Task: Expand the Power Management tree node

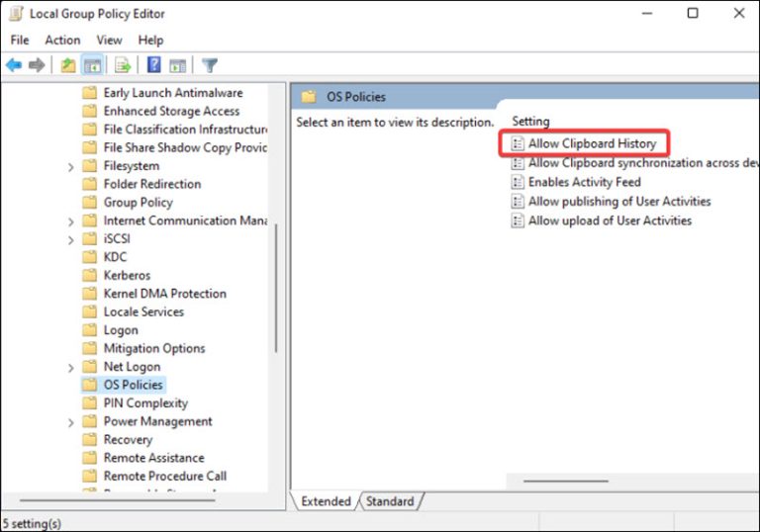Action: pyautogui.click(x=71, y=422)
